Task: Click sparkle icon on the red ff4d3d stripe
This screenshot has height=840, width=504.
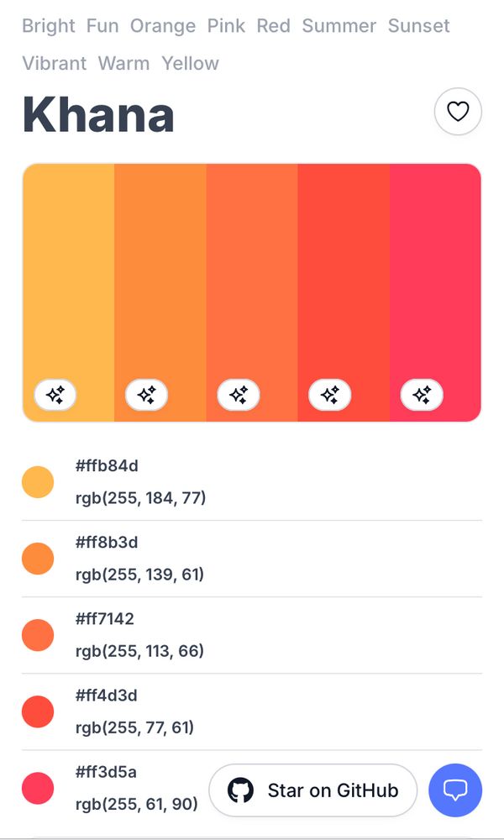Action: (330, 395)
